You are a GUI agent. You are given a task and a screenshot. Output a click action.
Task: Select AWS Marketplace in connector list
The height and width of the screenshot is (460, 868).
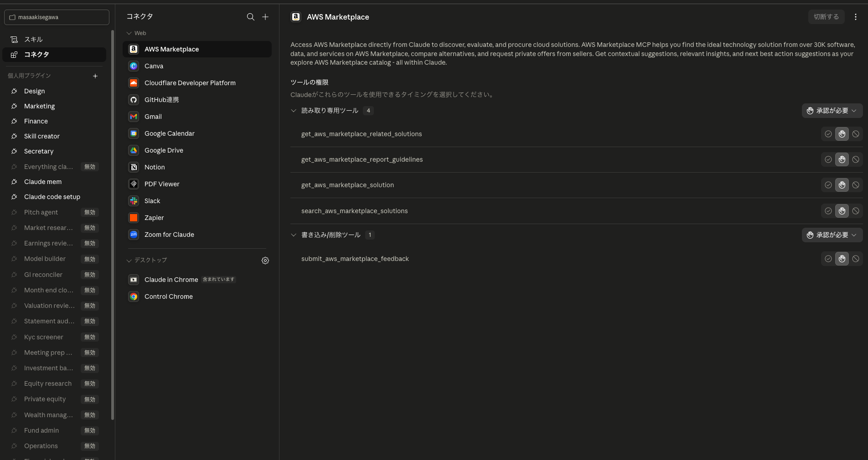point(197,49)
